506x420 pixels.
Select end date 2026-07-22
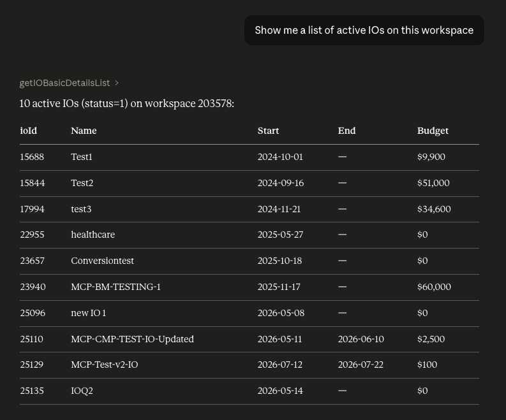pyautogui.click(x=361, y=365)
